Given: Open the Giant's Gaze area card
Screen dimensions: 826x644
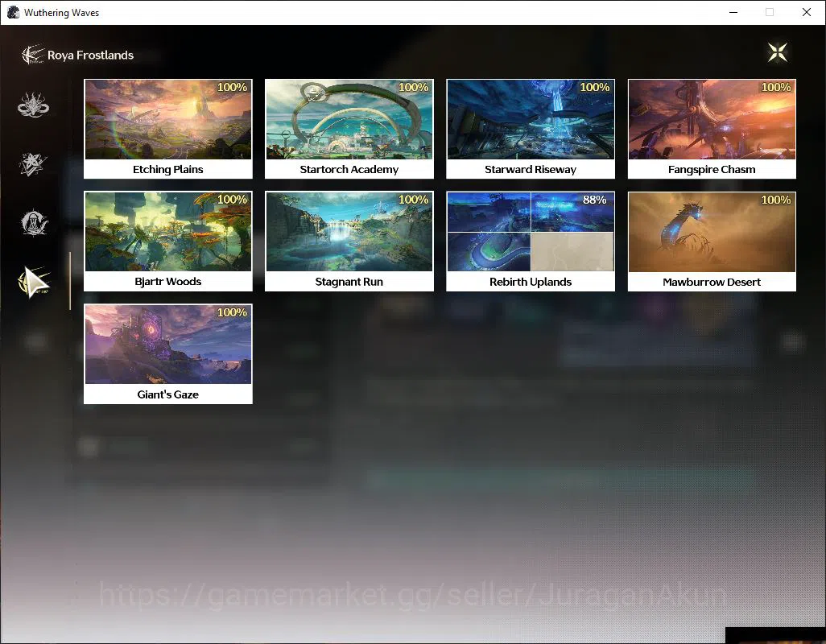Looking at the screenshot, I should [x=168, y=354].
